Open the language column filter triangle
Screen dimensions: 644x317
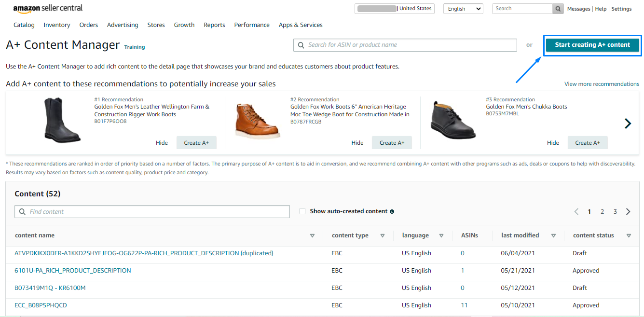coord(441,235)
